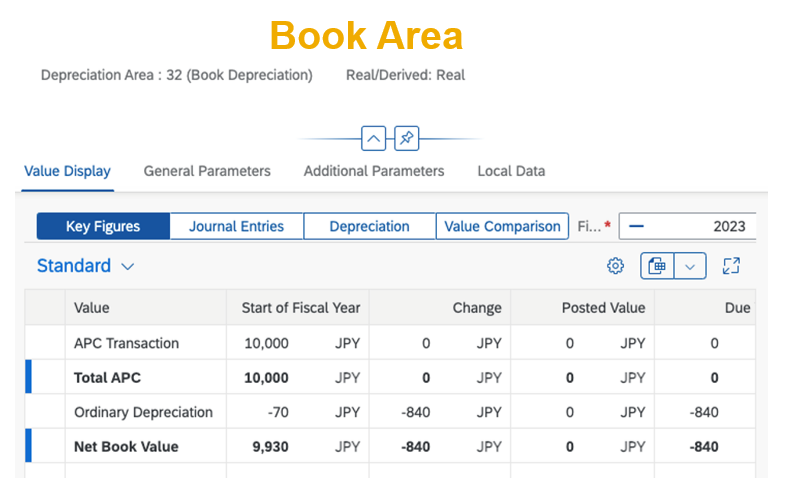Screen dimensions: 803x478
Task: Click the Change column header
Action: click(x=439, y=307)
